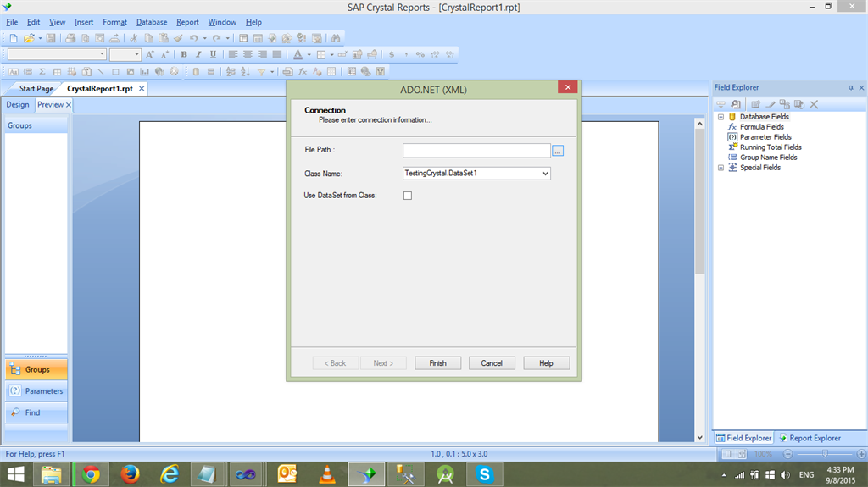Check Use DataSet from Class checkbox
The image size is (868, 487).
pyautogui.click(x=408, y=196)
